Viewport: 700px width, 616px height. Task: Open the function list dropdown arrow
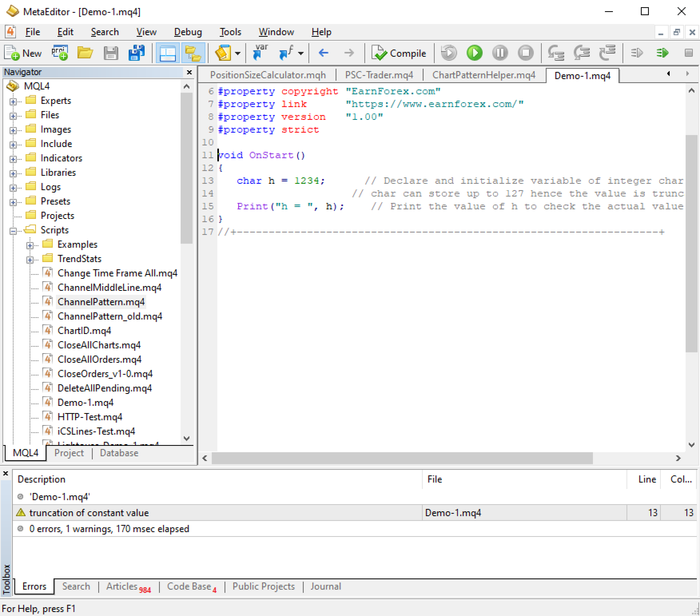coord(301,53)
